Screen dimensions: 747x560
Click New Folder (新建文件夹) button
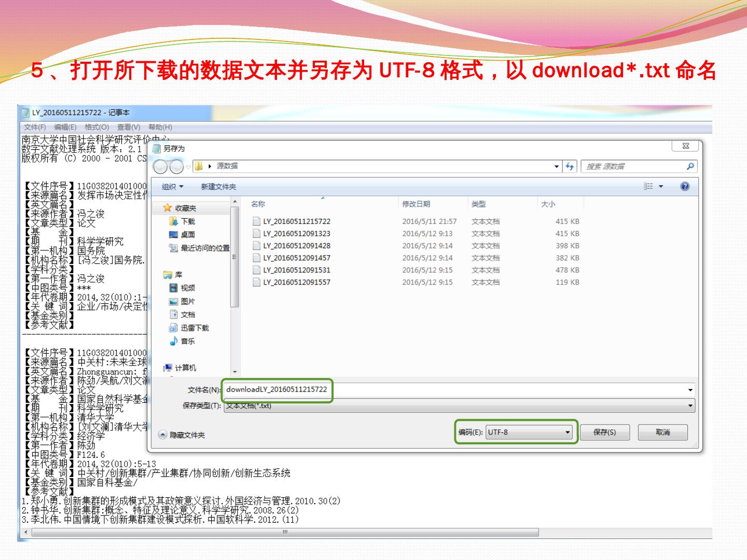218,187
